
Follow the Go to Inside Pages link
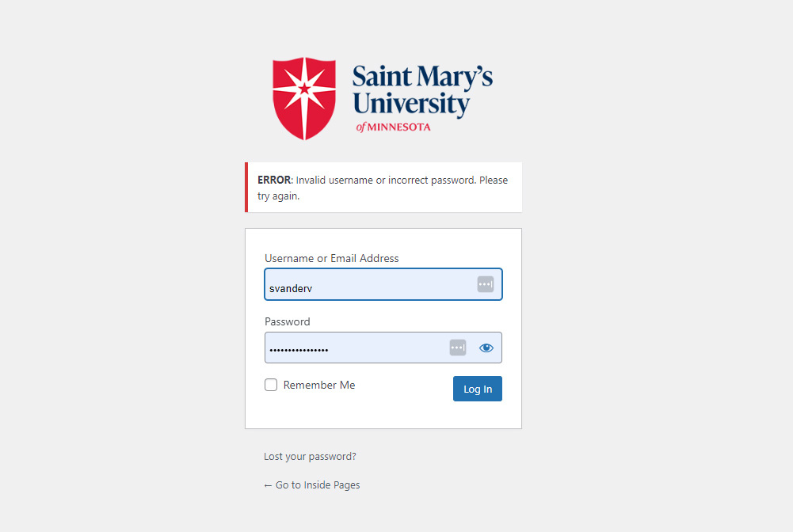[x=312, y=485]
